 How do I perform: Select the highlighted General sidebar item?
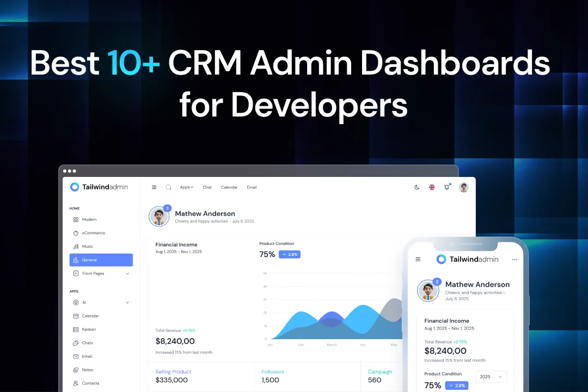tap(101, 260)
